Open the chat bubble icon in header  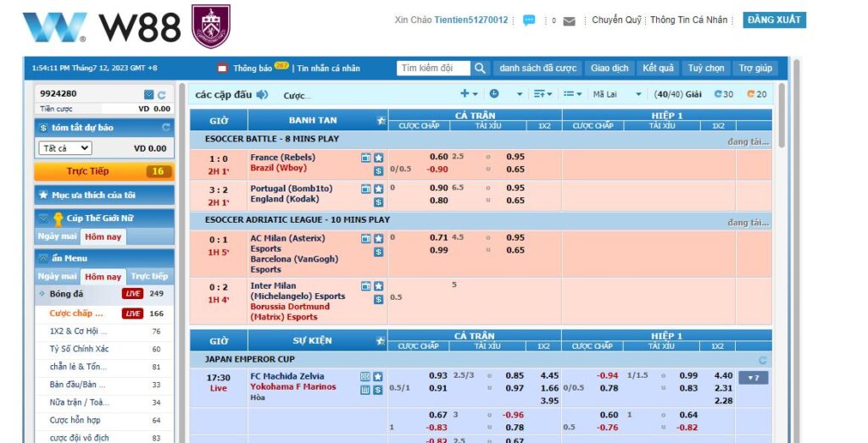tap(529, 20)
